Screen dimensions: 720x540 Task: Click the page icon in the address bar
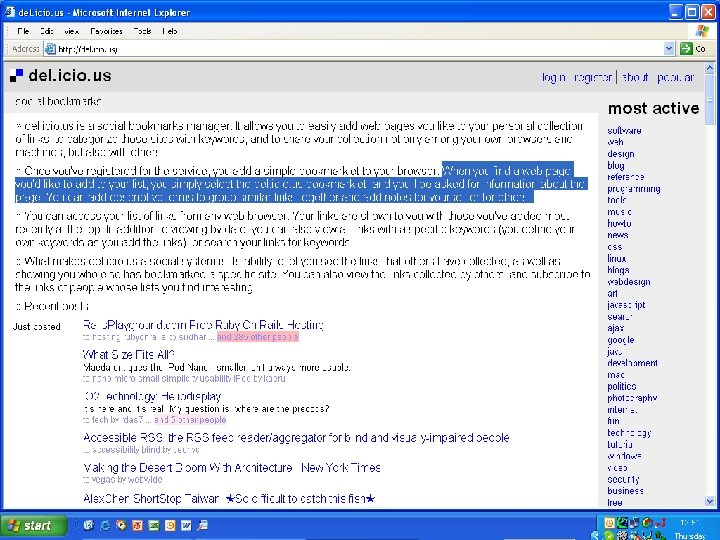(x=50, y=49)
